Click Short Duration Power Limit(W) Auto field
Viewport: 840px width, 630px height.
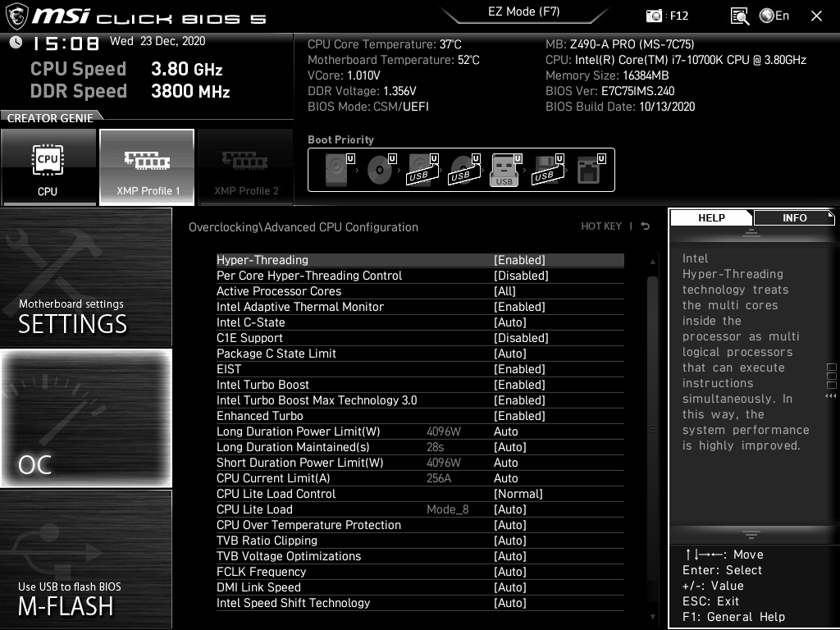pos(505,463)
